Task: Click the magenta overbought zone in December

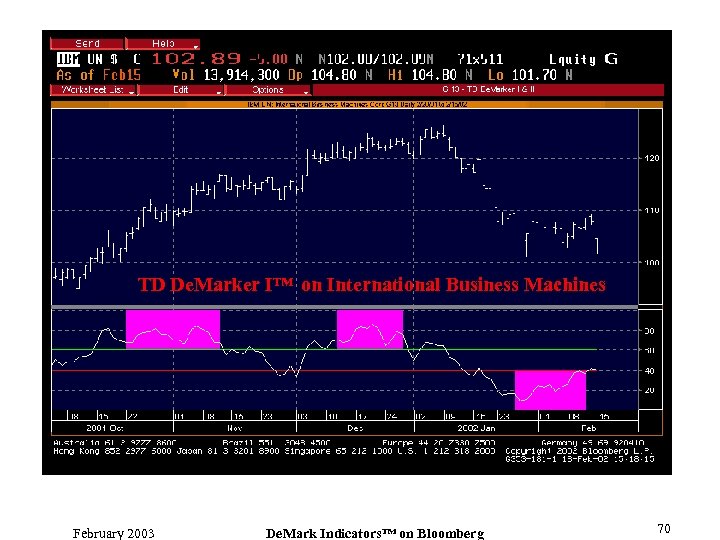Action: click(370, 329)
